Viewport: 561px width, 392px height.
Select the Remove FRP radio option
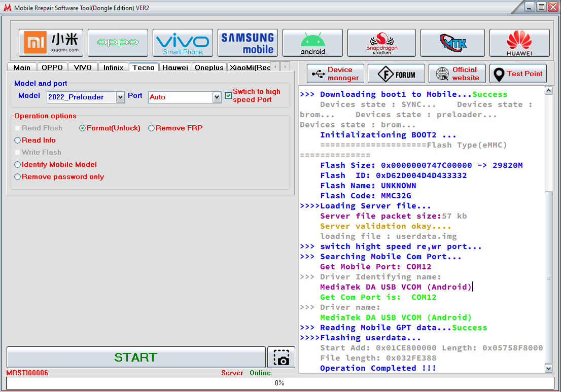(x=176, y=128)
